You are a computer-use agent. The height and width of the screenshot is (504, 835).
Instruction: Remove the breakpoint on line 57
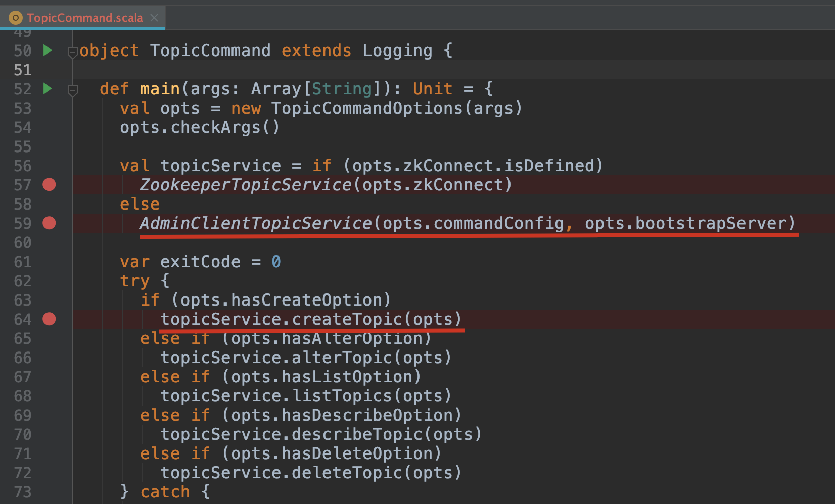pos(49,185)
